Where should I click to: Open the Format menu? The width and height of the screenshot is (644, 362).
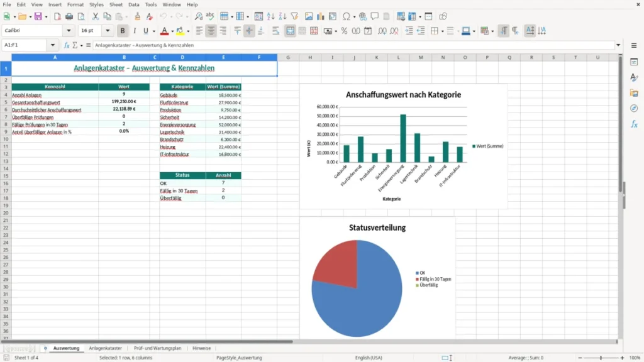75,4
